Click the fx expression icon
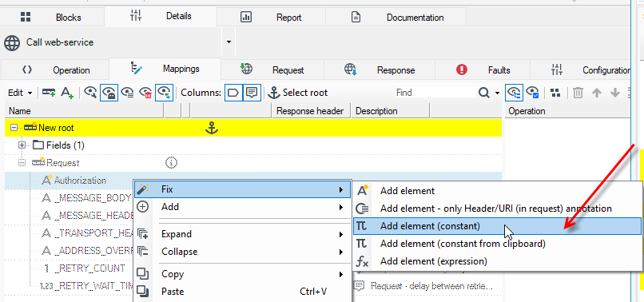 point(362,261)
